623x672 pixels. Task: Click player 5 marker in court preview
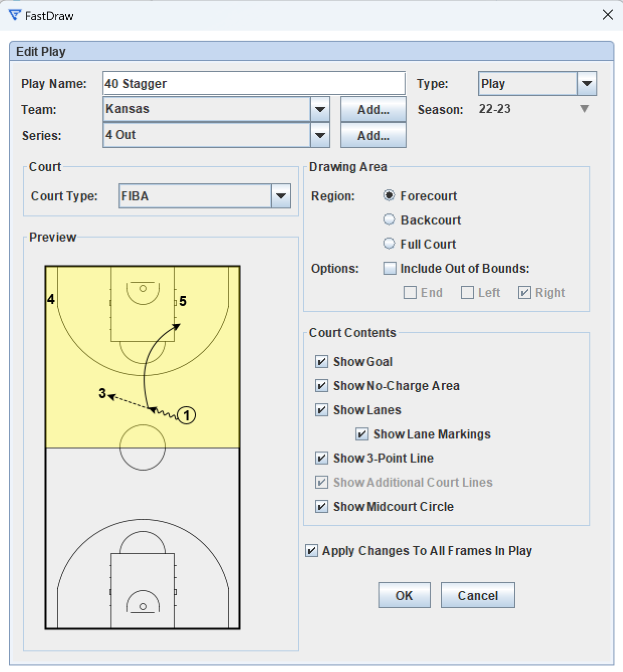coord(183,301)
